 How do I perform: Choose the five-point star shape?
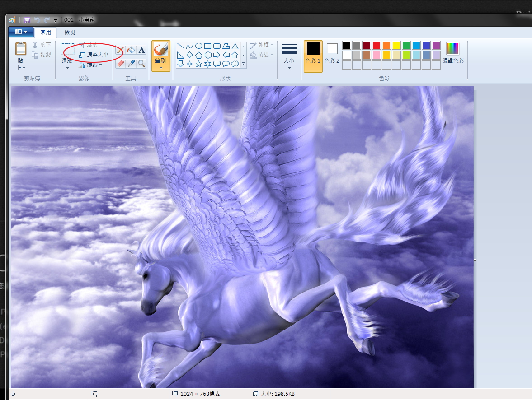pyautogui.click(x=198, y=64)
